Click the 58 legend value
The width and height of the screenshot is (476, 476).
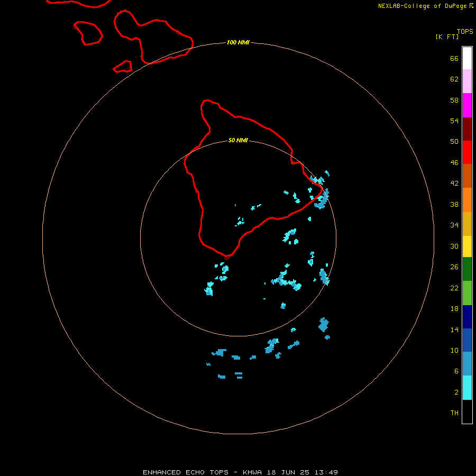click(x=454, y=100)
